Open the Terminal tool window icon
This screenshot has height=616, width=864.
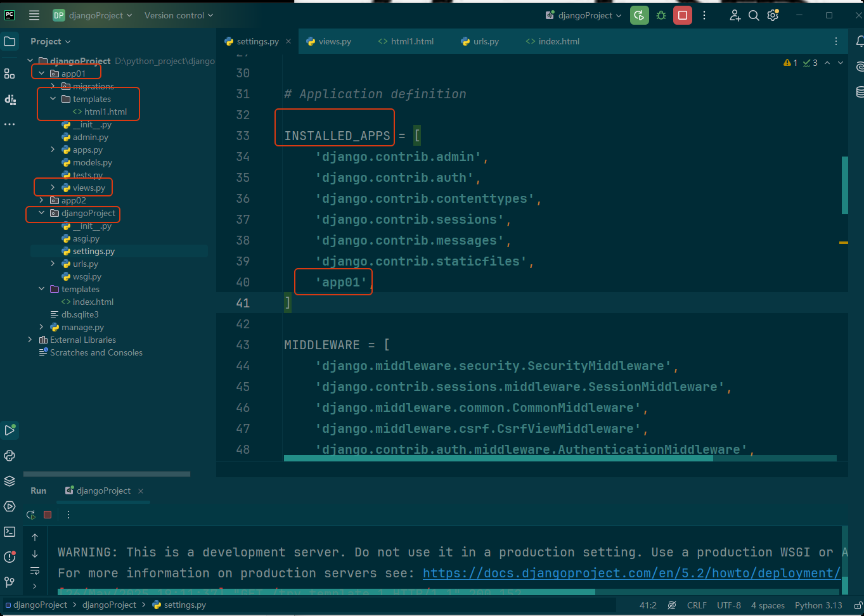point(10,532)
